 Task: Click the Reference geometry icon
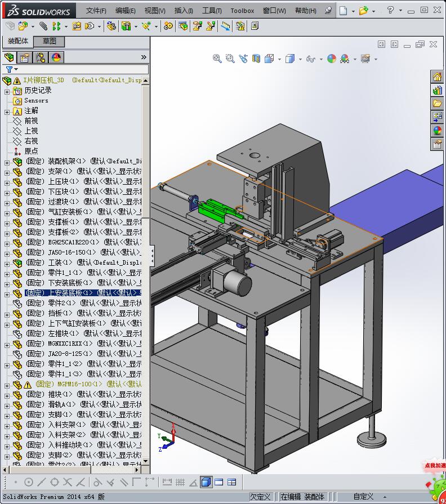(x=146, y=26)
